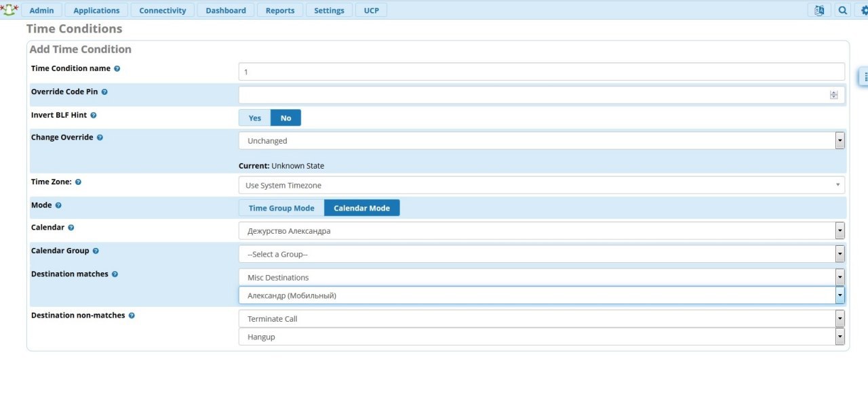Open the Calendar dropdown Дежурство Александра
The image size is (868, 399).
tap(542, 231)
